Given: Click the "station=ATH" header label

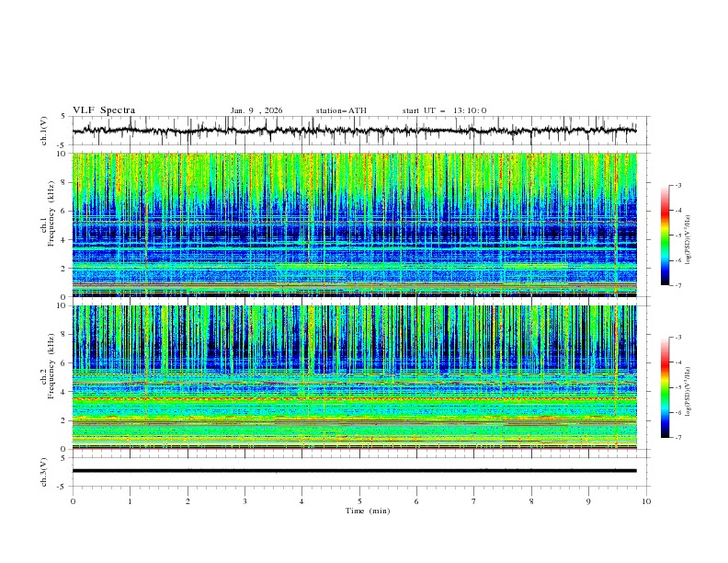Looking at the screenshot, I should (341, 110).
